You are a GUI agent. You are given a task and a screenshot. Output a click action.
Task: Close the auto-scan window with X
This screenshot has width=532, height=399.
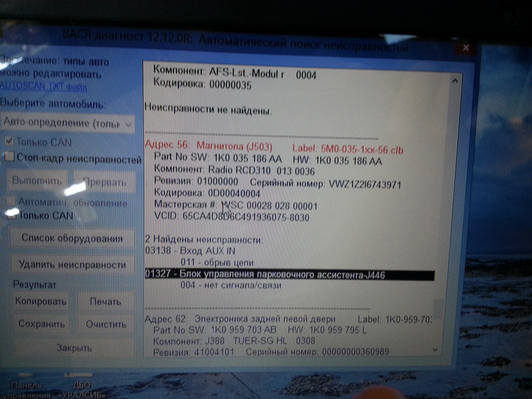466,48
